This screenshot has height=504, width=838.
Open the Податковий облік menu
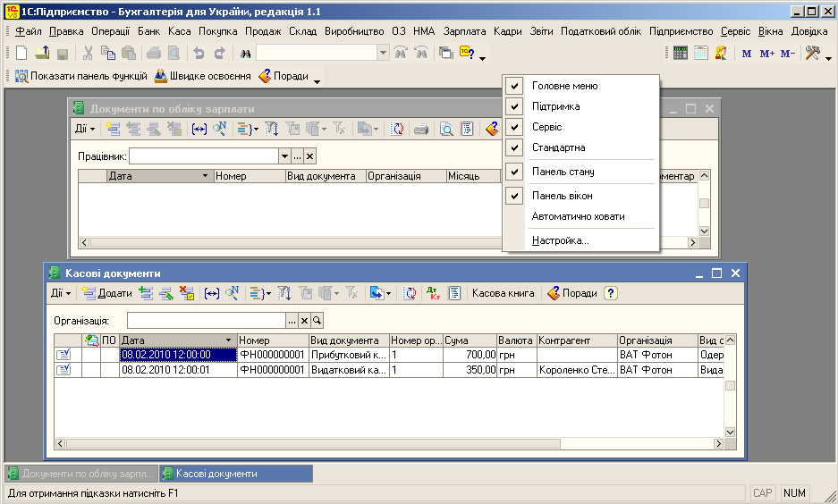pos(601,31)
